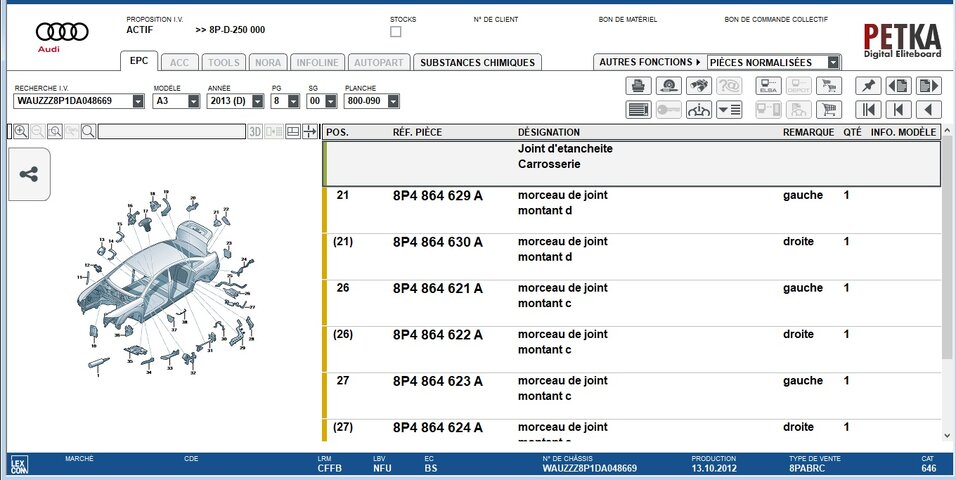This screenshot has height=480, width=956.
Task: Click the production date 13.10.2012
Action: click(x=714, y=468)
